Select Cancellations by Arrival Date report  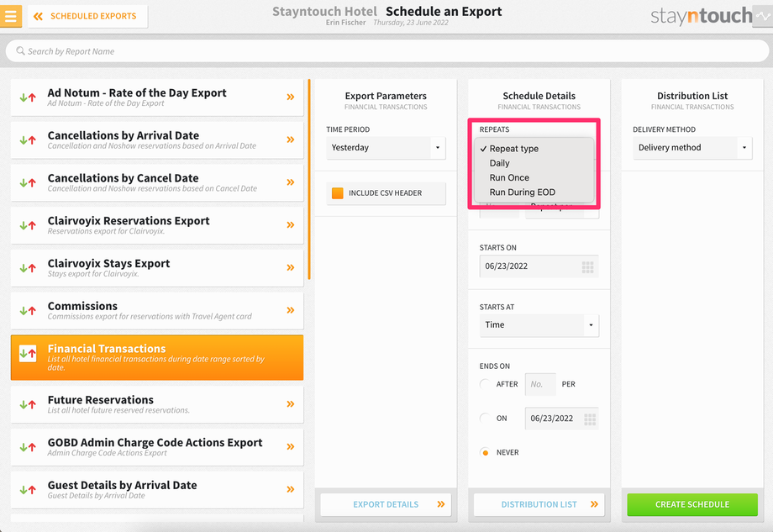[157, 140]
